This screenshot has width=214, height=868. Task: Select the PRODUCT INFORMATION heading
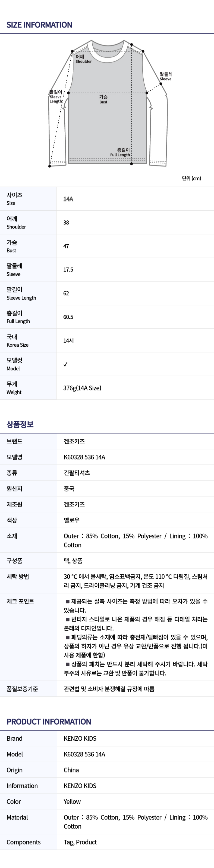click(x=49, y=721)
